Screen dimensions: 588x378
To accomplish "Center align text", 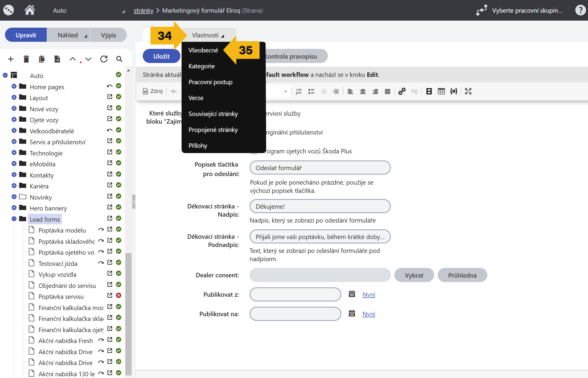I will pyautogui.click(x=363, y=91).
